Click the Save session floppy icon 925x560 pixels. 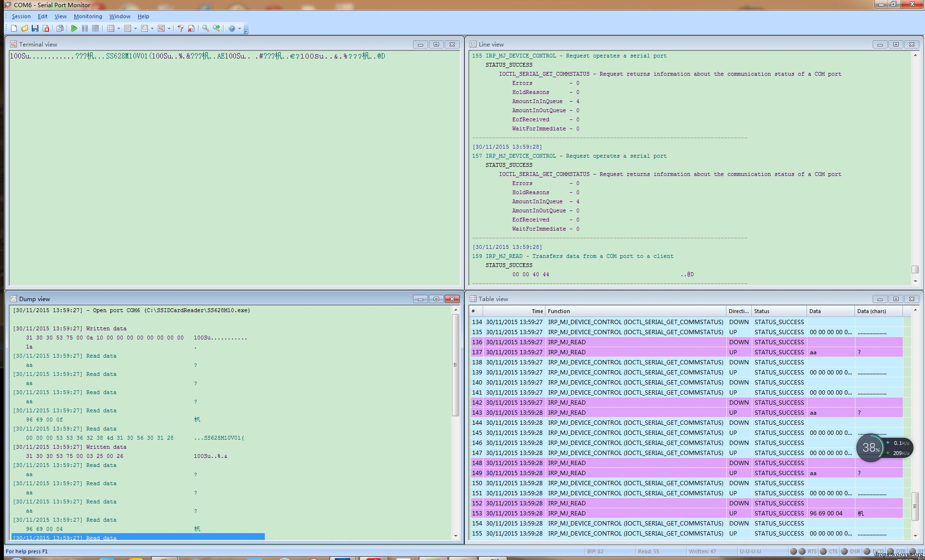pos(35,29)
